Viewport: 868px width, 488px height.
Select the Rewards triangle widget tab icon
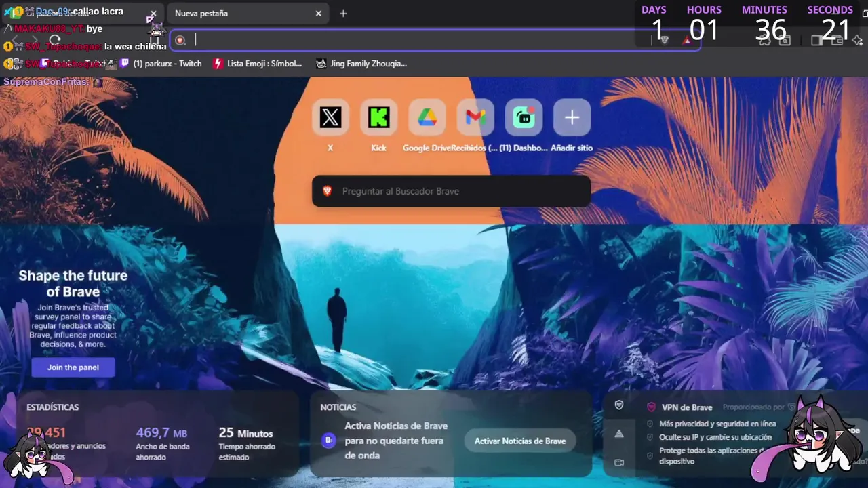(x=619, y=434)
